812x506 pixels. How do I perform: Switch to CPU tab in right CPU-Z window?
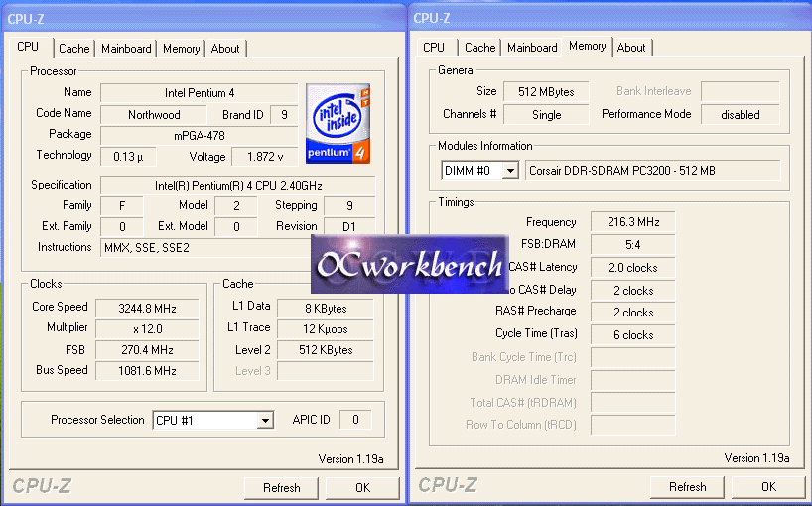434,48
